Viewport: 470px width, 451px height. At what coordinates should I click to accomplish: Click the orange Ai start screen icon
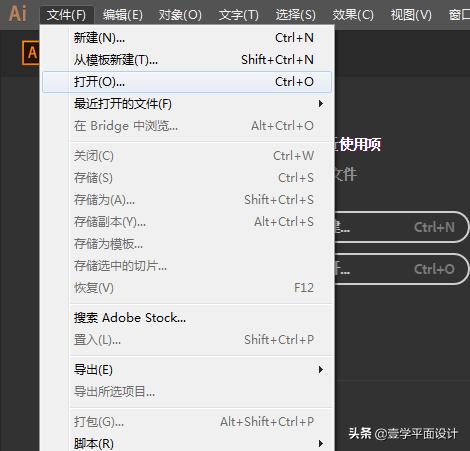[x=31, y=53]
